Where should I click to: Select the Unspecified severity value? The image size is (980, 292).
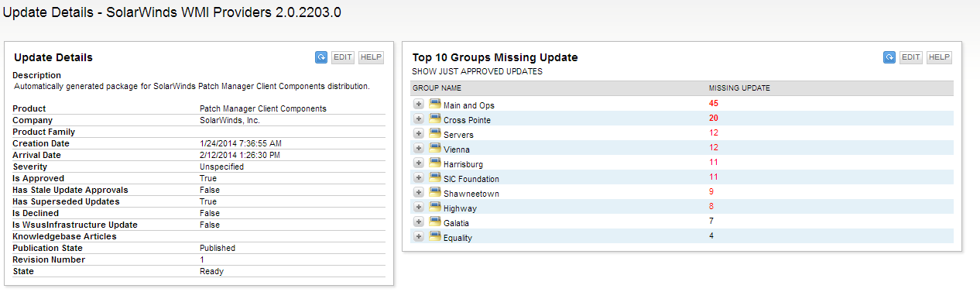(x=222, y=167)
